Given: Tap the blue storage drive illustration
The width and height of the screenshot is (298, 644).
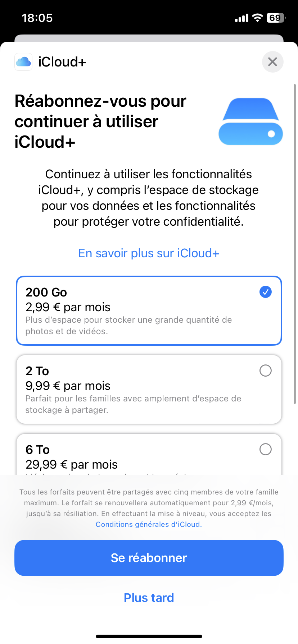Looking at the screenshot, I should (250, 121).
